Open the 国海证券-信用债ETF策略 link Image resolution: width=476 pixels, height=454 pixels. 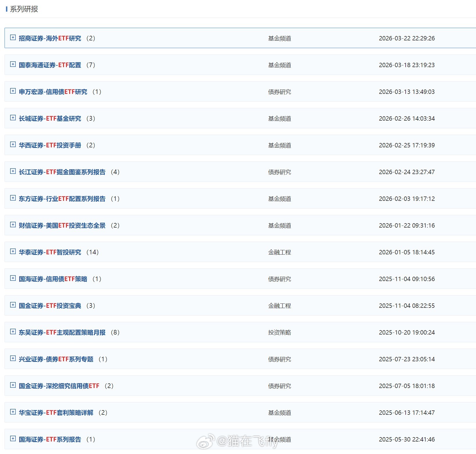point(53,279)
